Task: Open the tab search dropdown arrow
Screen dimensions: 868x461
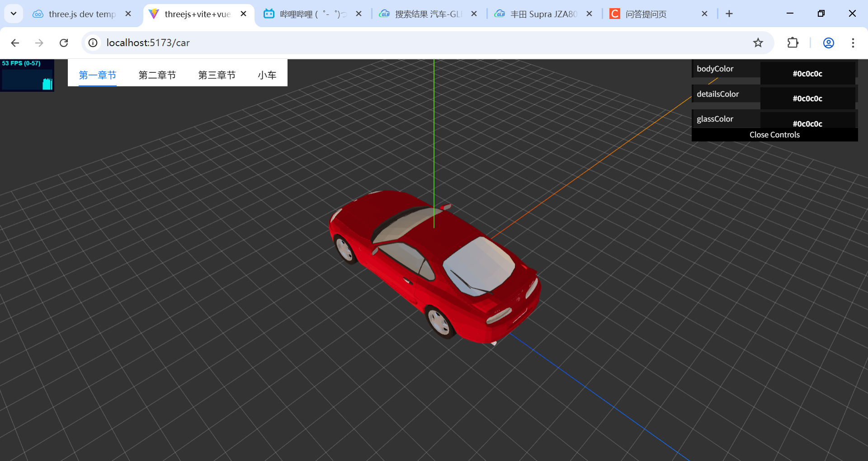Action: (x=14, y=14)
